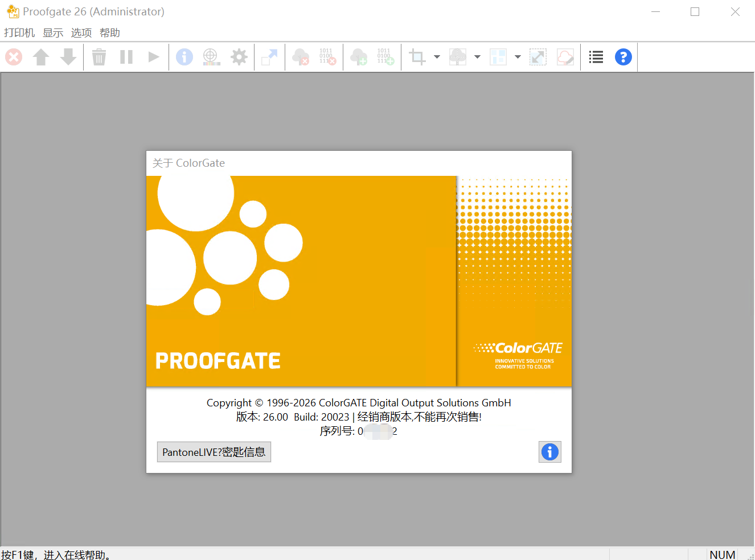
Task: Pause the queue with the pause icon
Action: tap(126, 57)
